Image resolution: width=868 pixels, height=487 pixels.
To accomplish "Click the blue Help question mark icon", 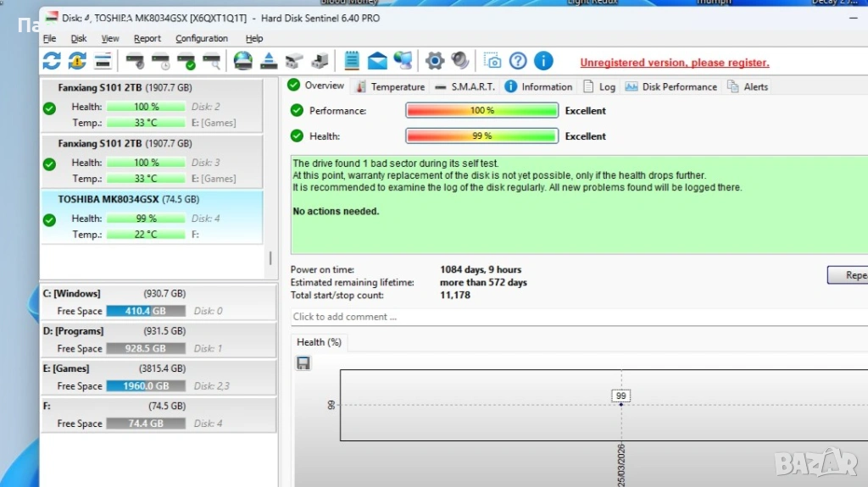I will [518, 61].
